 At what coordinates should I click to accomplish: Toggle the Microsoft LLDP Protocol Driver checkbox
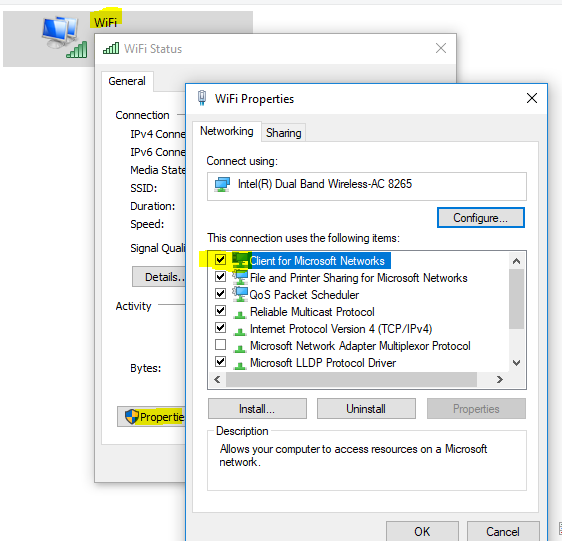(220, 361)
